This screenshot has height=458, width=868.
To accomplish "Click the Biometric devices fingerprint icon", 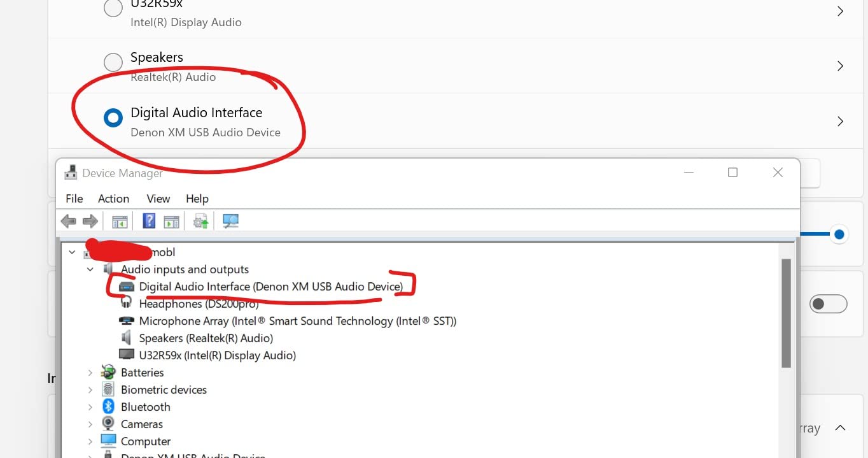I will (x=109, y=389).
